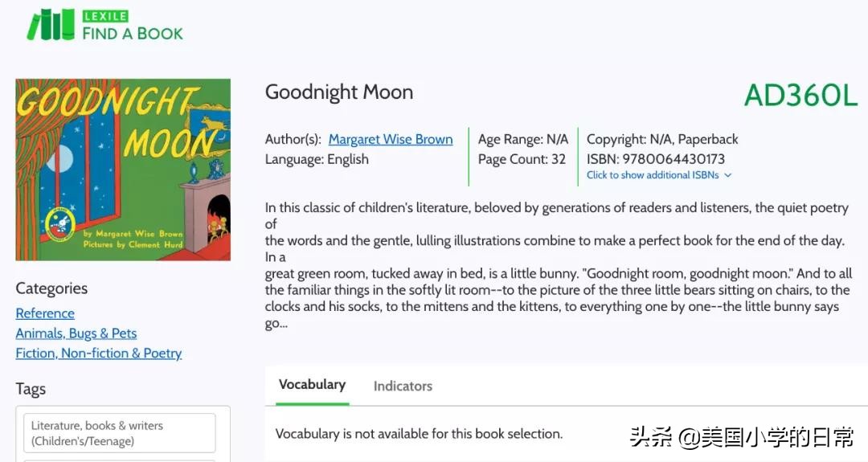The width and height of the screenshot is (868, 462).
Task: Click the Lexile book-stack logo icon
Action: tap(51, 25)
